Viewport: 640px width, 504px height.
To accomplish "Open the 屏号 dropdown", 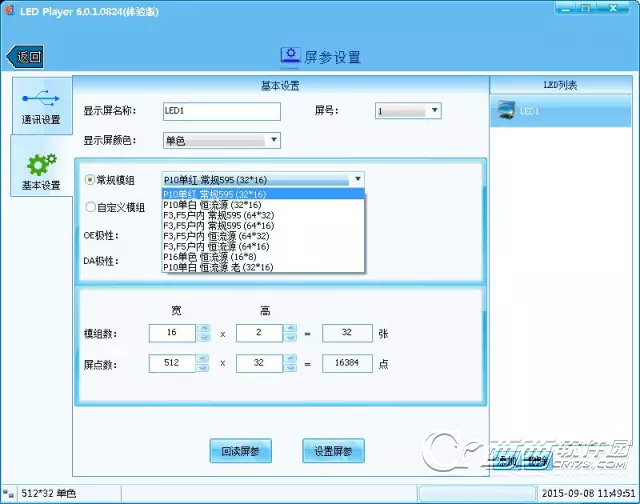I will 408,111.
